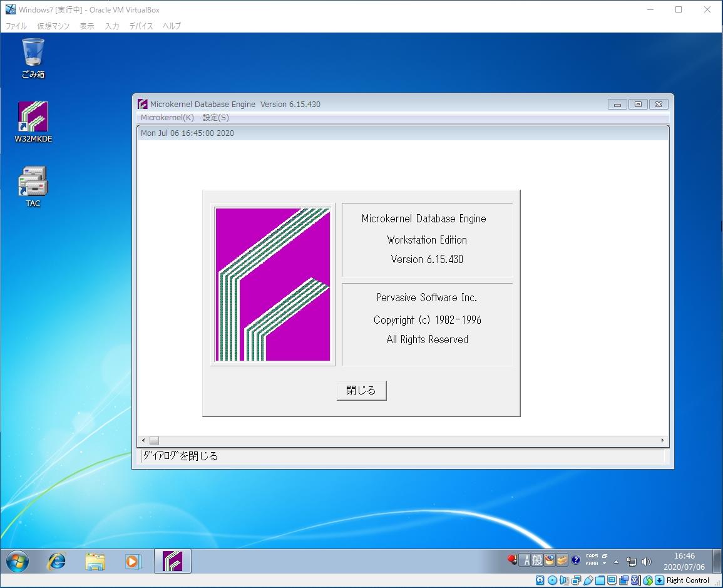Open the clock showing 16:46
The height and width of the screenshot is (588, 723).
684,561
